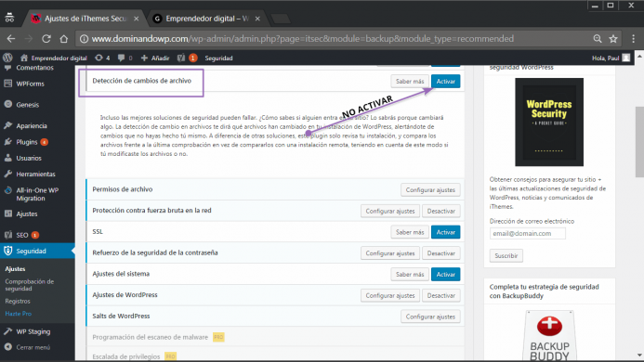The height and width of the screenshot is (362, 644).
Task: Open the updates counter showing 4
Action: click(x=102, y=58)
